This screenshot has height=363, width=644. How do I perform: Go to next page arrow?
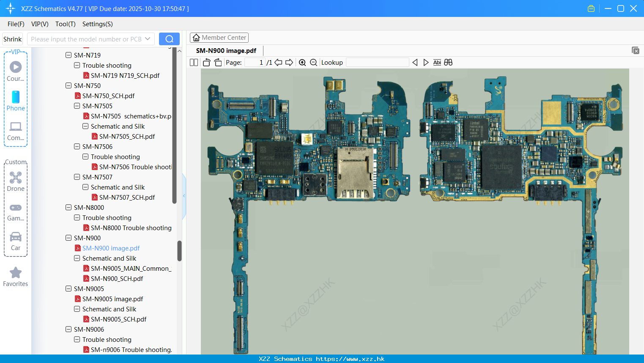[289, 62]
